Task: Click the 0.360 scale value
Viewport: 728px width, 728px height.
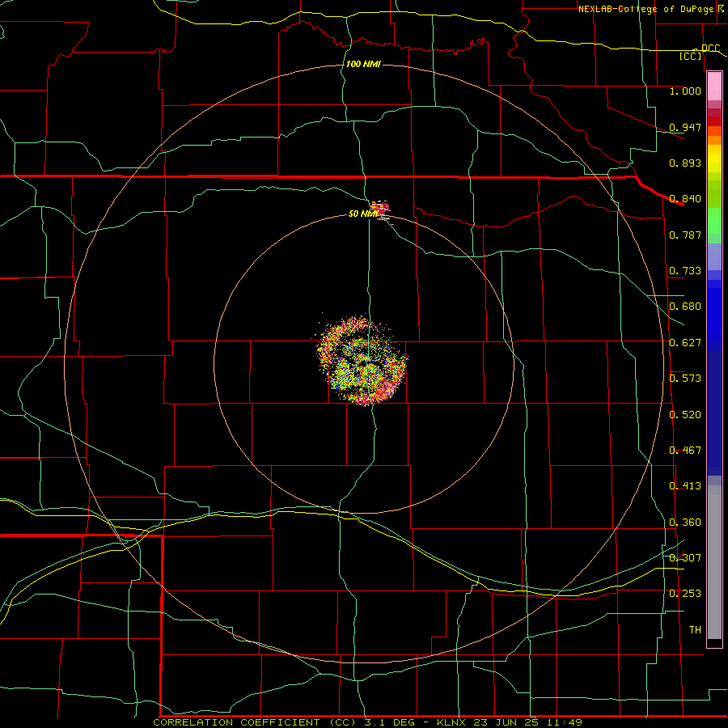Action: point(685,523)
